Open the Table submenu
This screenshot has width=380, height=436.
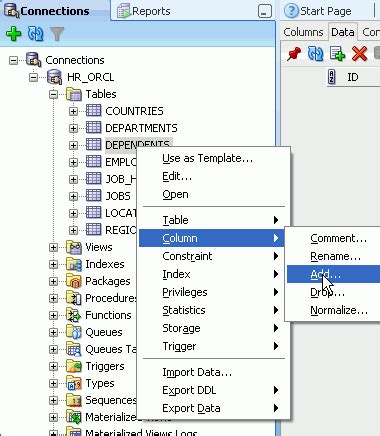point(212,220)
